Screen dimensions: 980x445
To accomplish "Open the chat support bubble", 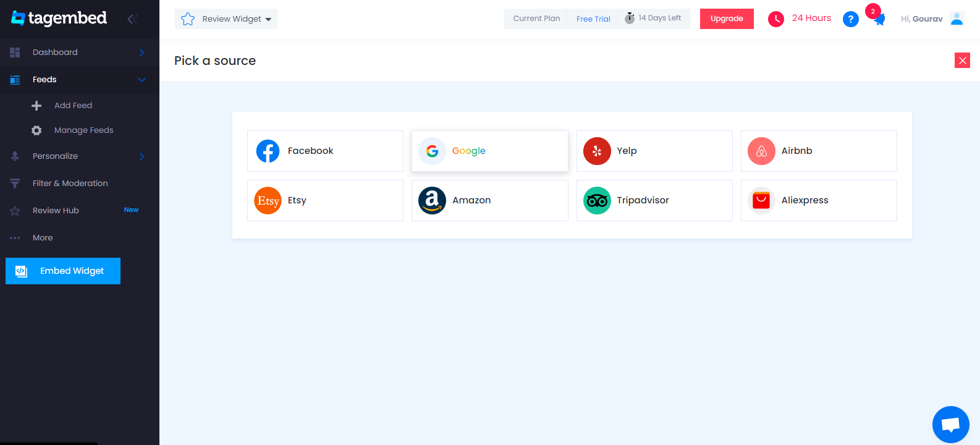I will pyautogui.click(x=950, y=425).
